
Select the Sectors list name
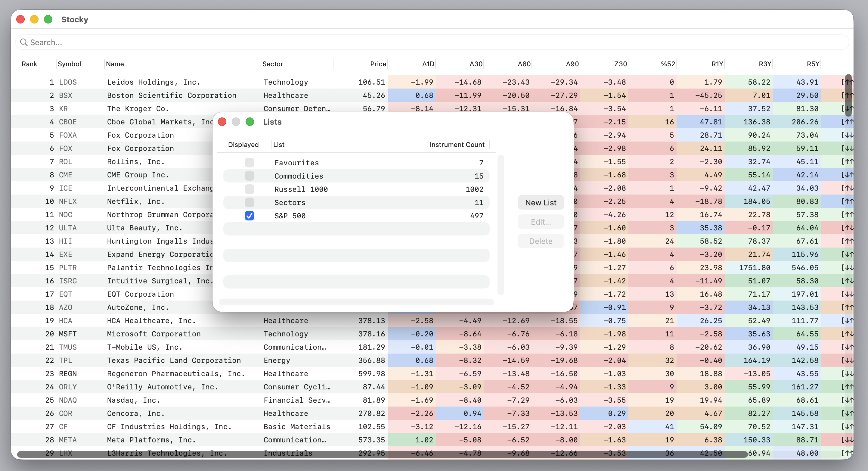click(290, 202)
